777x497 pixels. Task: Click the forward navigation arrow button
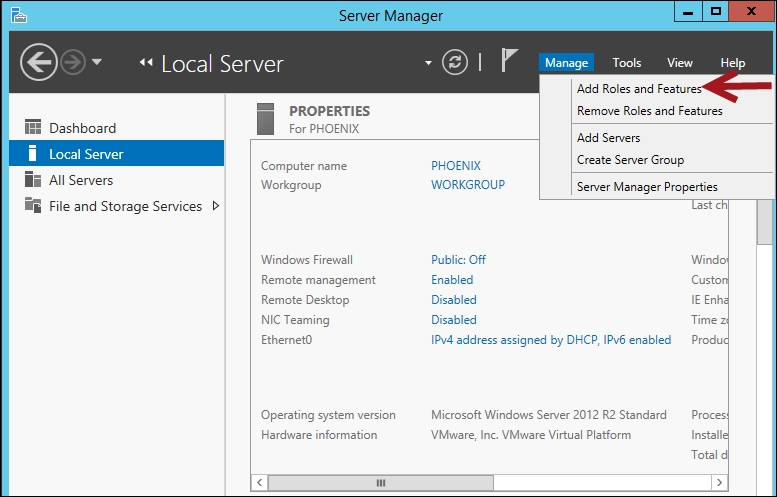[72, 63]
